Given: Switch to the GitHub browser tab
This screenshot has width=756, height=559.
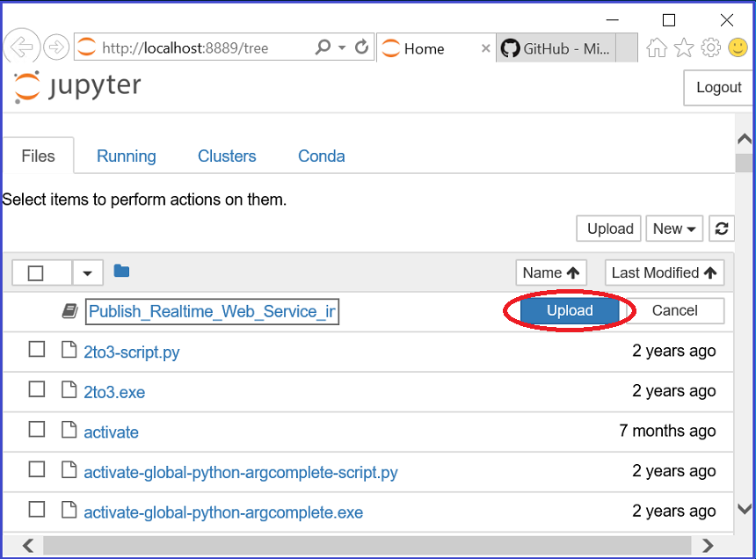Looking at the screenshot, I should point(556,48).
